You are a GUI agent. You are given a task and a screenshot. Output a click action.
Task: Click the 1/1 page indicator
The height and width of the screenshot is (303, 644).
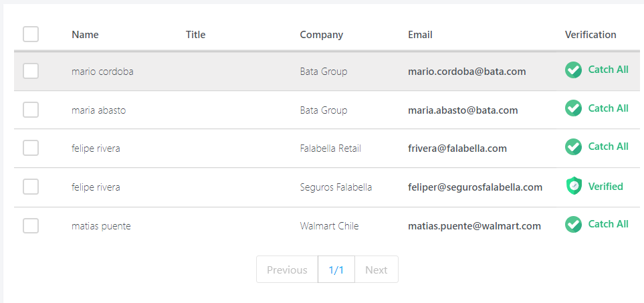(336, 270)
